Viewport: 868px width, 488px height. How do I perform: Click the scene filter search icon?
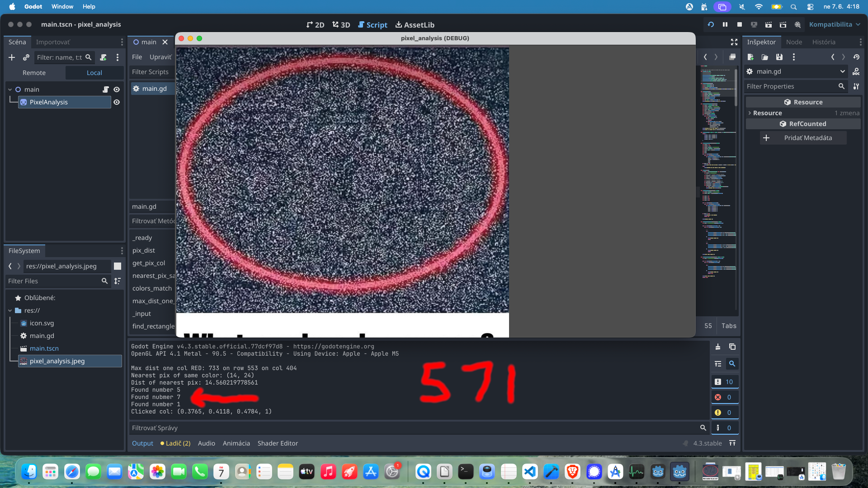click(89, 57)
